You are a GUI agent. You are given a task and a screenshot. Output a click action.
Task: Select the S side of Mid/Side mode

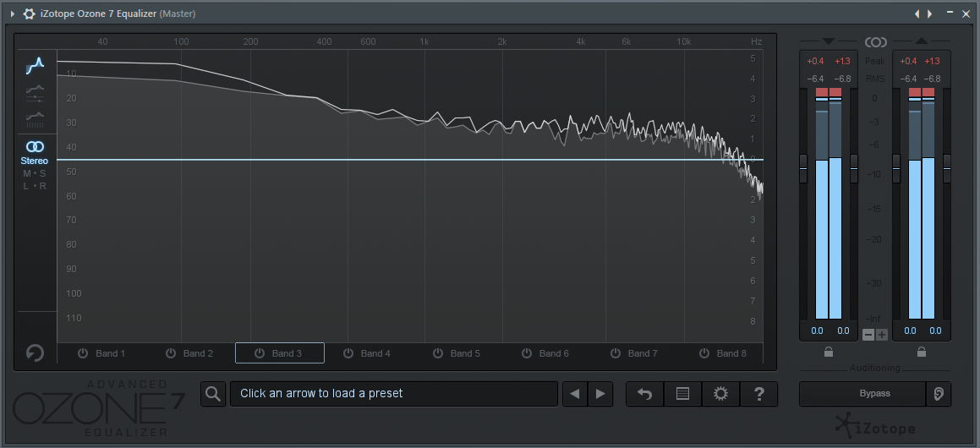pyautogui.click(x=42, y=173)
